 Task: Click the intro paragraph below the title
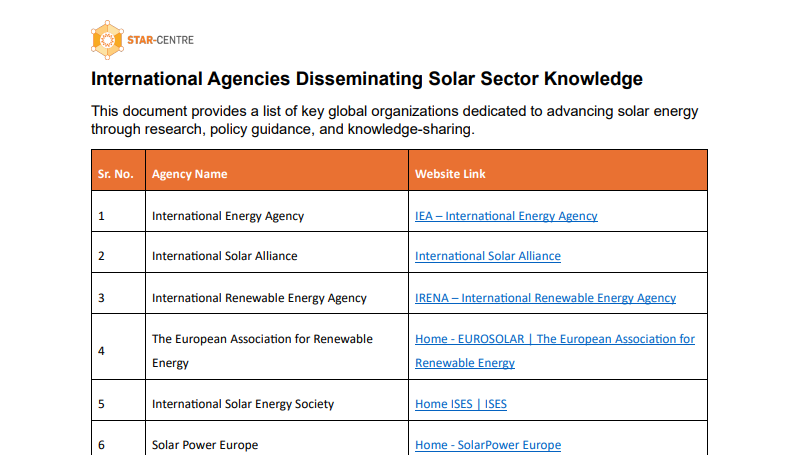click(394, 120)
